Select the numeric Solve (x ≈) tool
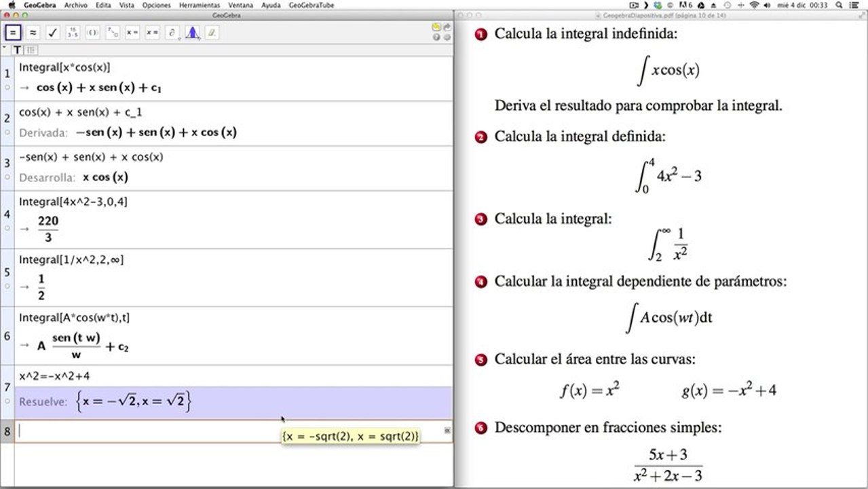Image resolution: width=868 pixels, height=489 pixels. [153, 32]
